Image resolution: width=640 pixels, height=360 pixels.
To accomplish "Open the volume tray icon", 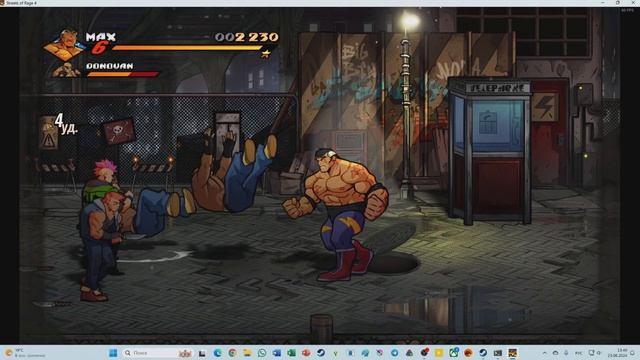I will coord(598,353).
